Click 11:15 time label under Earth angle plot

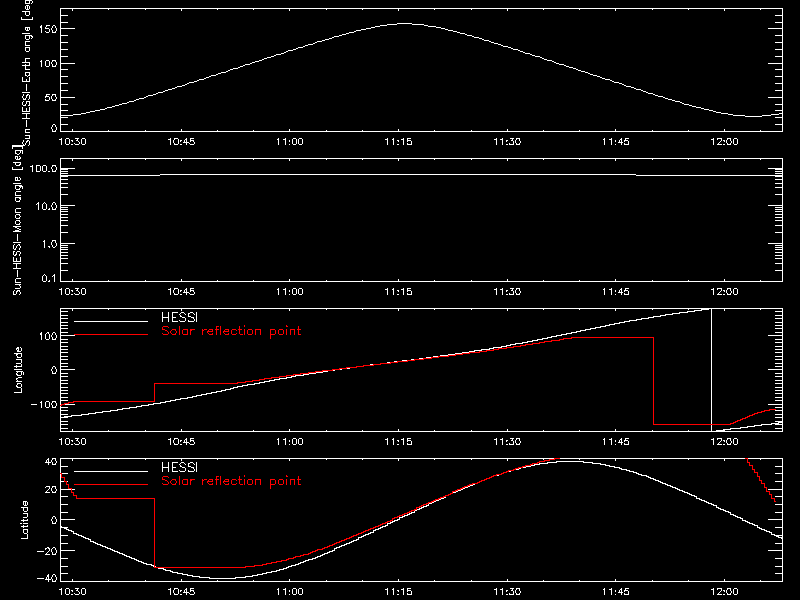point(398,142)
